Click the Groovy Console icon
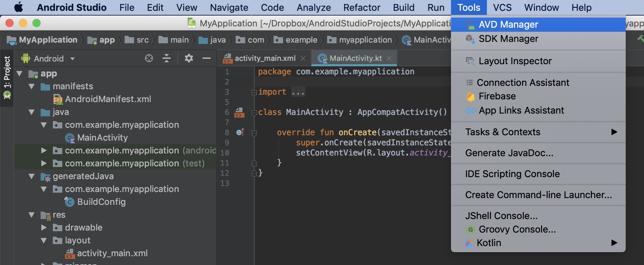 coord(470,230)
